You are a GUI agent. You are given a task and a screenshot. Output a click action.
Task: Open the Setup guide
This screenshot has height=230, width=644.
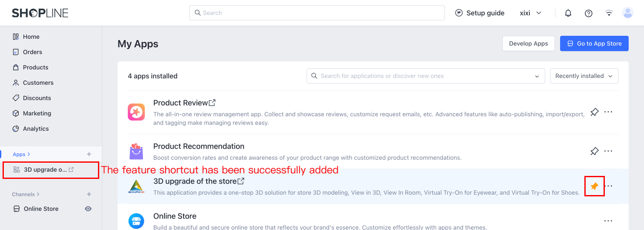pyautogui.click(x=480, y=13)
